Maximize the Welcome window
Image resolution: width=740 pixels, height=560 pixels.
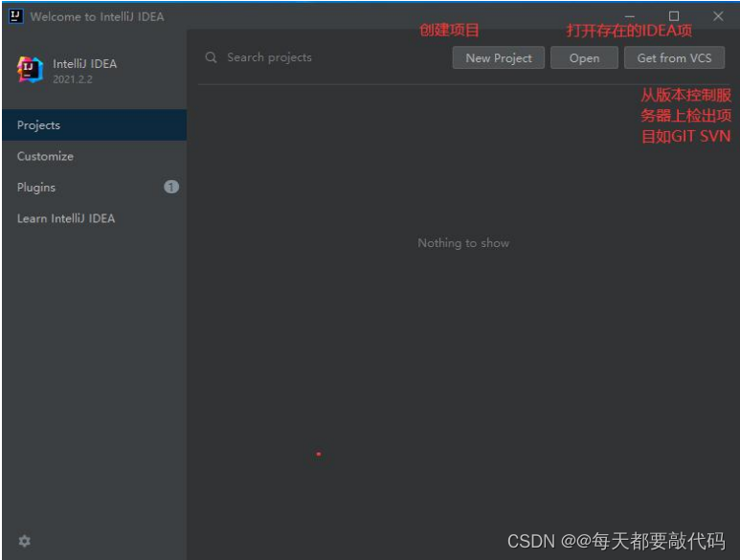point(674,16)
